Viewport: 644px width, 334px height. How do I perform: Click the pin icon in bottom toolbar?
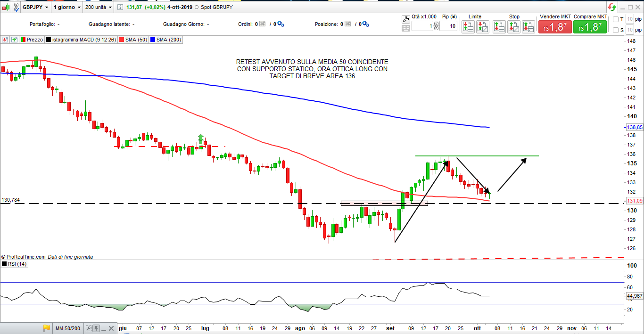click(96, 328)
